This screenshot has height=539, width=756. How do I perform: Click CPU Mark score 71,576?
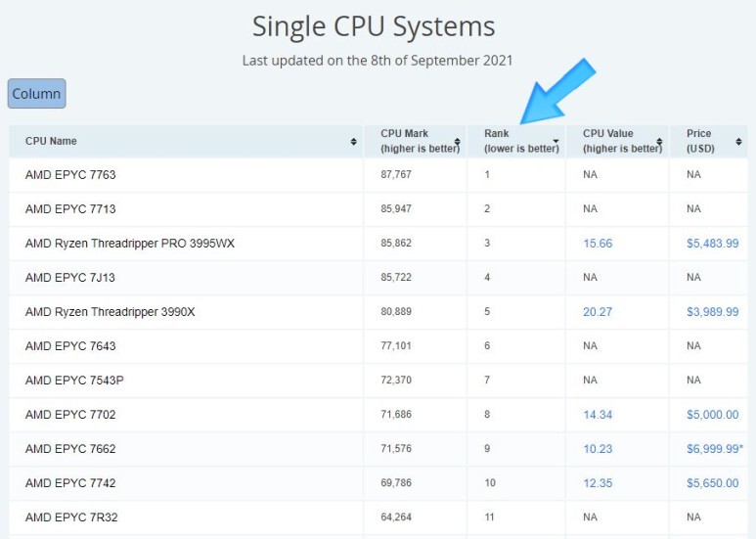[x=396, y=448]
